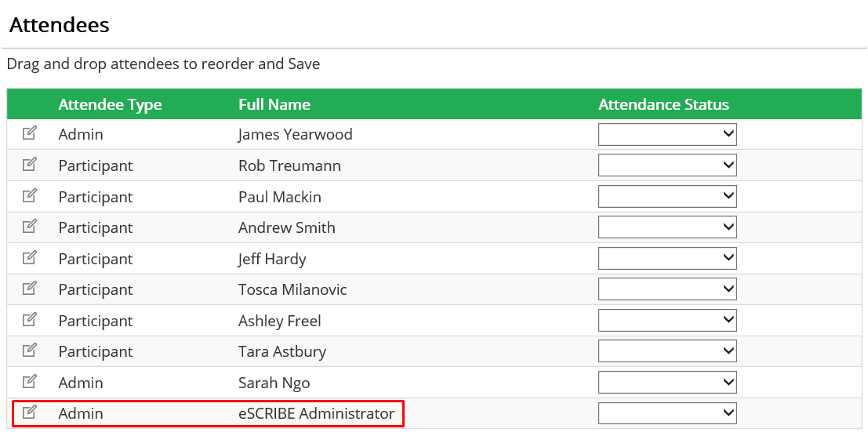Click edit icon for Sarah Ngo

pos(29,381)
